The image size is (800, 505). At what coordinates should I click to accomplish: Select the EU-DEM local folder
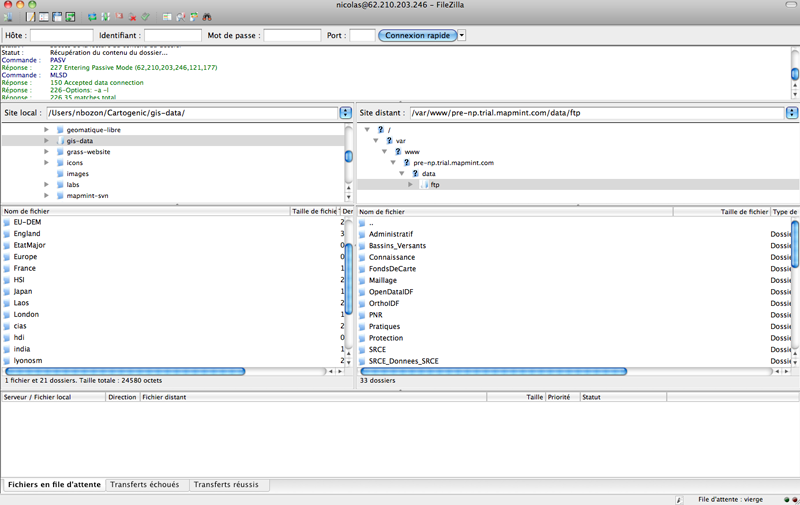click(x=28, y=222)
